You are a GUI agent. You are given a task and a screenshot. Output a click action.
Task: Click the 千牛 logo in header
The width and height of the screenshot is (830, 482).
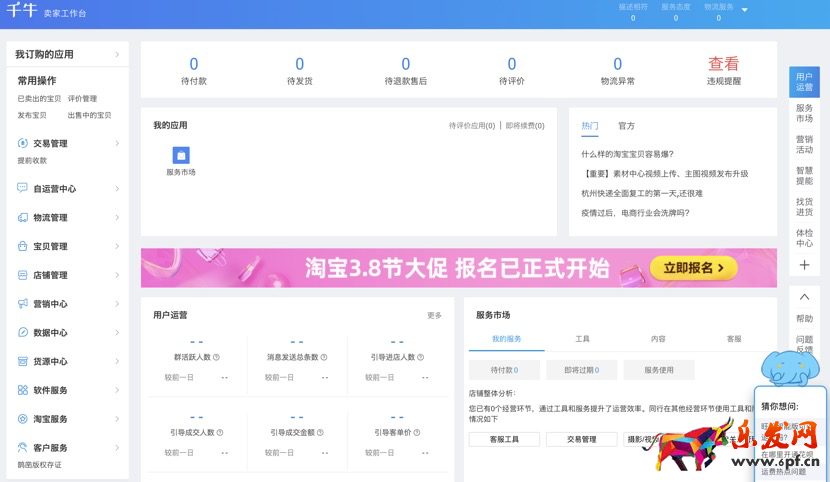point(22,10)
